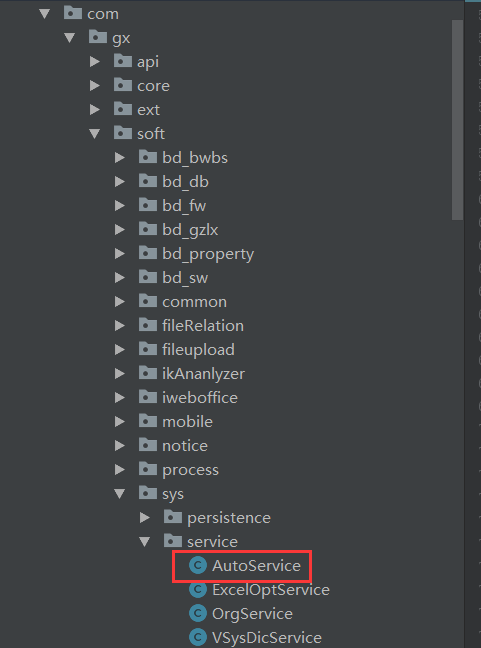Click the persistence package folder icon
Viewport: 481px width, 648px height.
173,517
